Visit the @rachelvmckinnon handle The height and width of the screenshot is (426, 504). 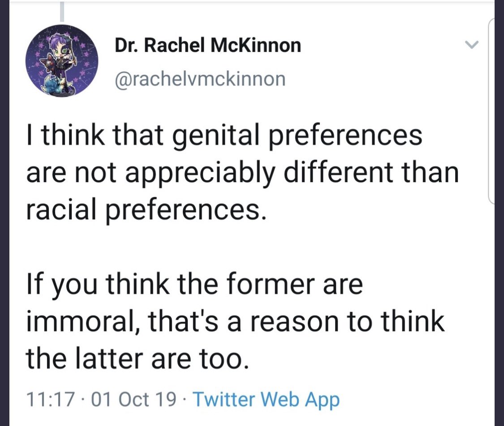coord(200,79)
